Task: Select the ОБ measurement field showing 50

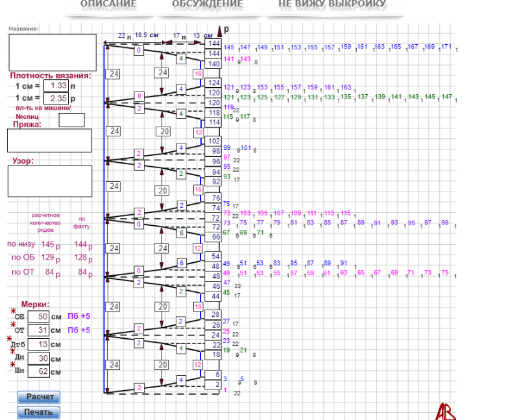Action: point(39,316)
